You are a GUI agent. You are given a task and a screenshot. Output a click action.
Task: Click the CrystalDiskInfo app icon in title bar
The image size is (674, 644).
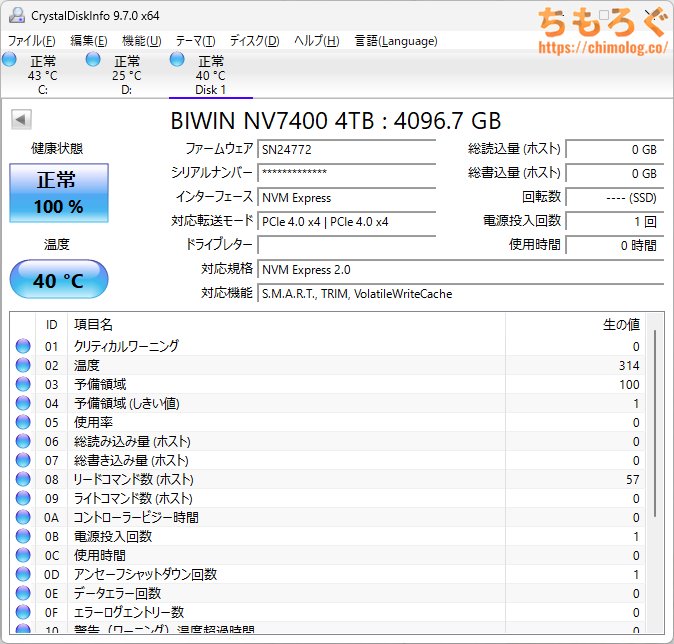(x=17, y=15)
